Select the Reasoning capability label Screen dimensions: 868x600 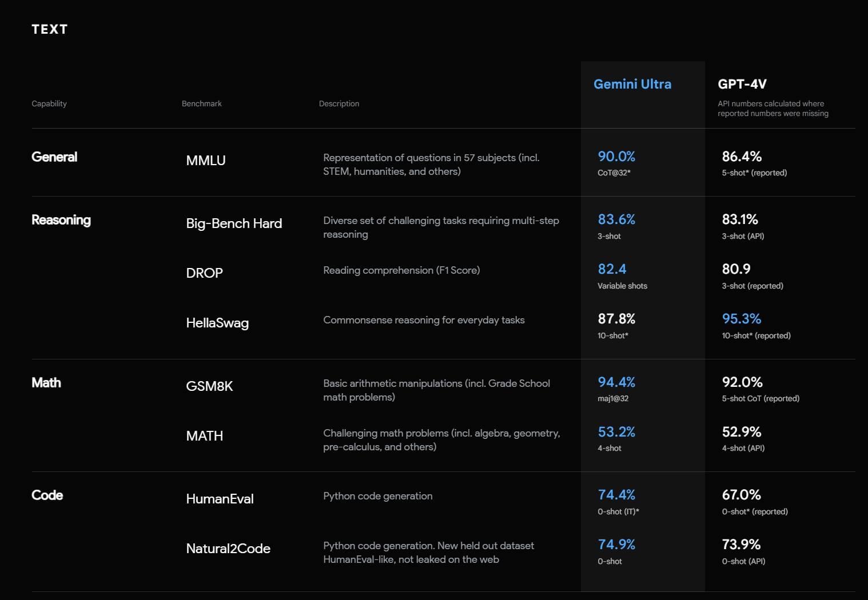[61, 220]
